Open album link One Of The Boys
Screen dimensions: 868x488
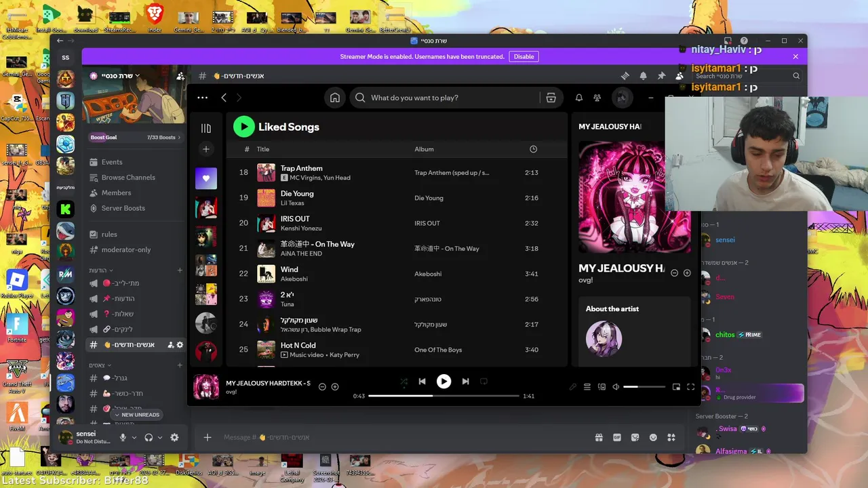[x=438, y=350]
